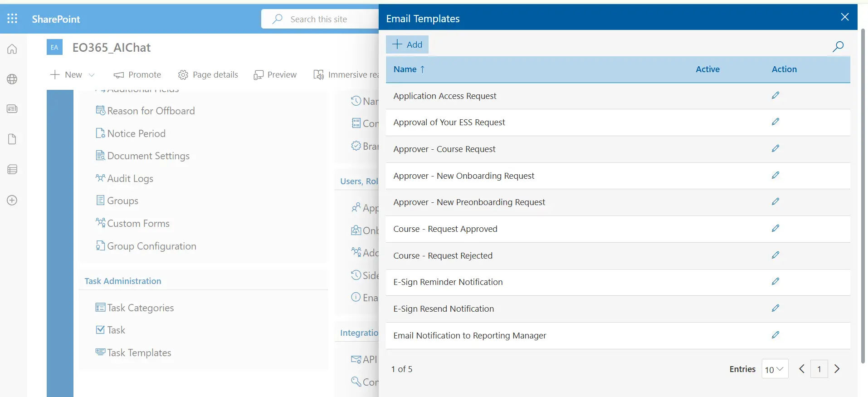The width and height of the screenshot is (868, 397).
Task: Edit Approver - New Preonboarding Request template
Action: (775, 201)
